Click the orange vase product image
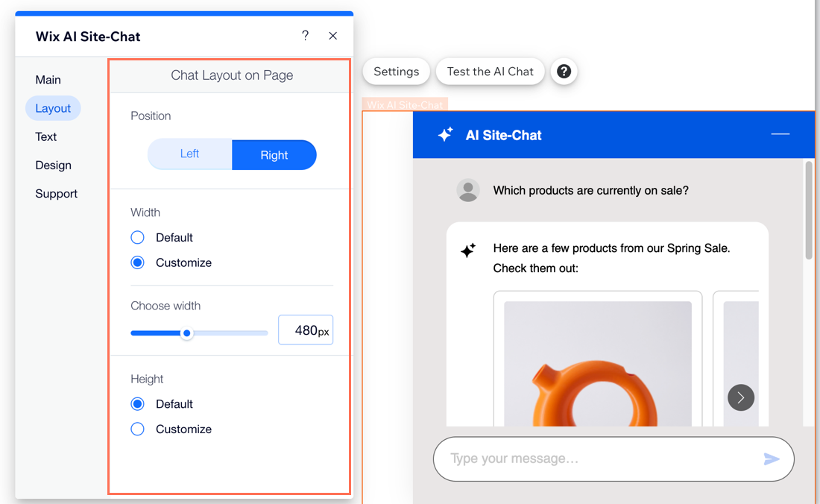The image size is (820, 504). [598, 363]
